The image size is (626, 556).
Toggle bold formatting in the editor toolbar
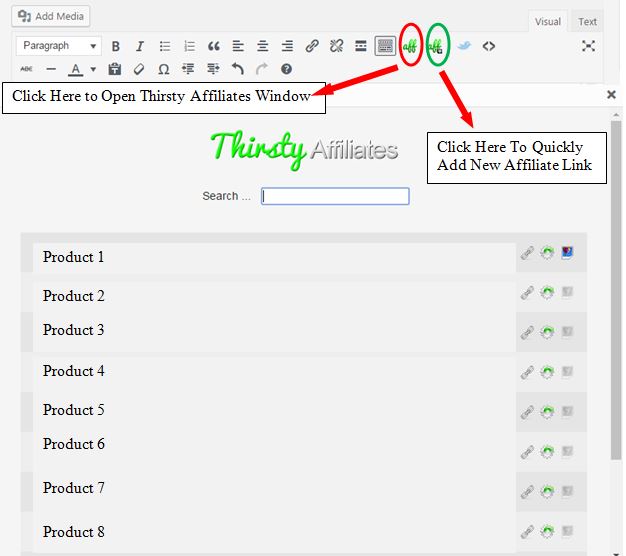[115, 46]
